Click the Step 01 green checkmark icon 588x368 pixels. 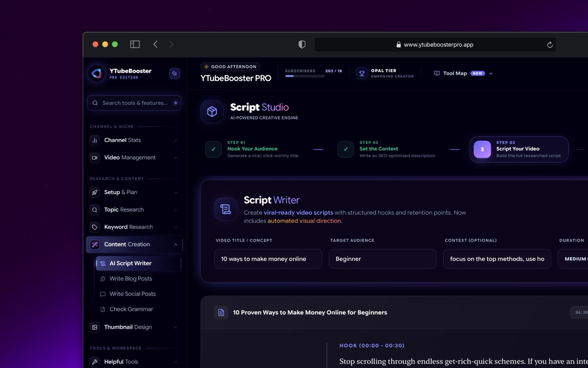click(213, 149)
